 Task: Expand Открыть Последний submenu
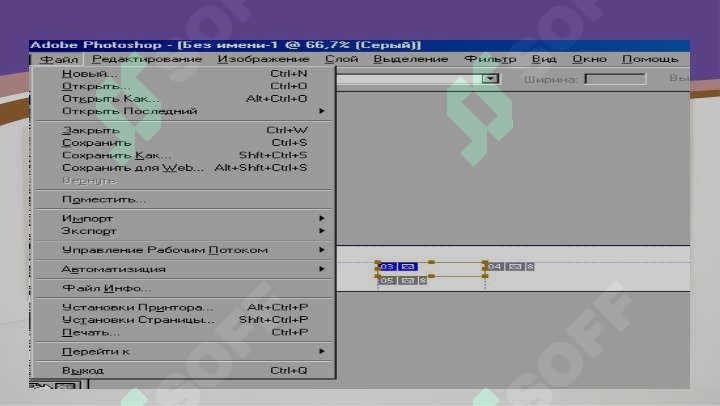[x=184, y=111]
